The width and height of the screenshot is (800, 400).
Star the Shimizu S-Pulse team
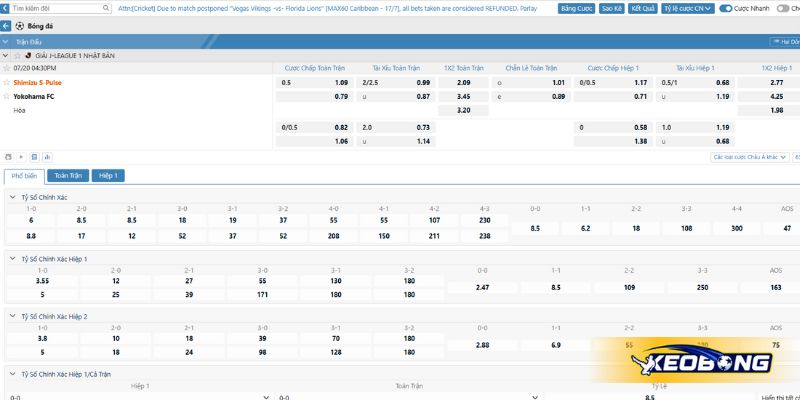[x=7, y=82]
